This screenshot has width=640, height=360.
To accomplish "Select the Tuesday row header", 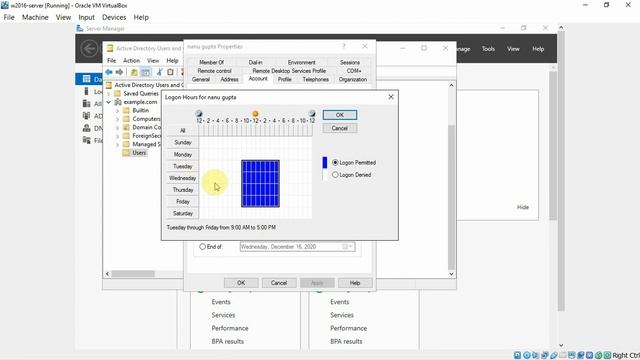I will click(x=182, y=167).
